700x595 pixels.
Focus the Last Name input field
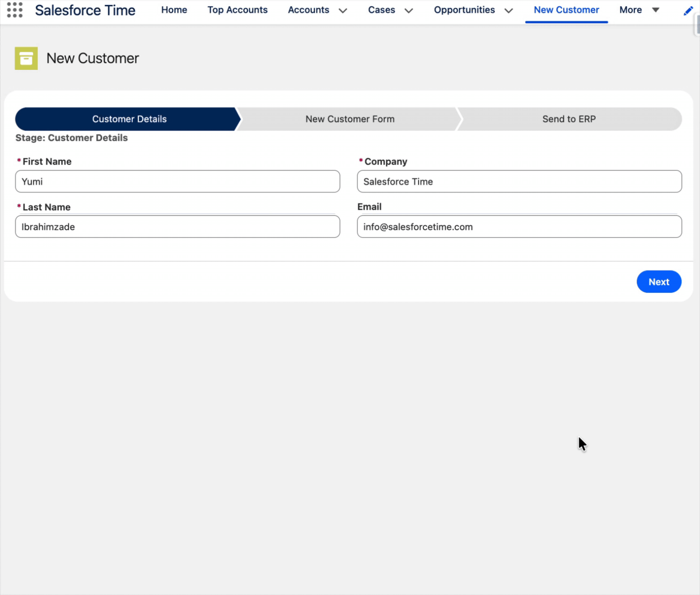(177, 227)
